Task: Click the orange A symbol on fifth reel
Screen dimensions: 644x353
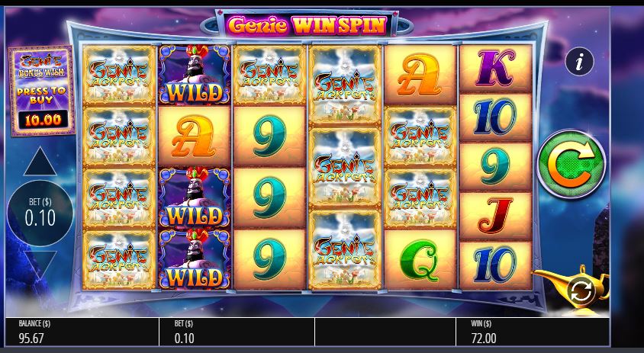Action: pyautogui.click(x=420, y=75)
